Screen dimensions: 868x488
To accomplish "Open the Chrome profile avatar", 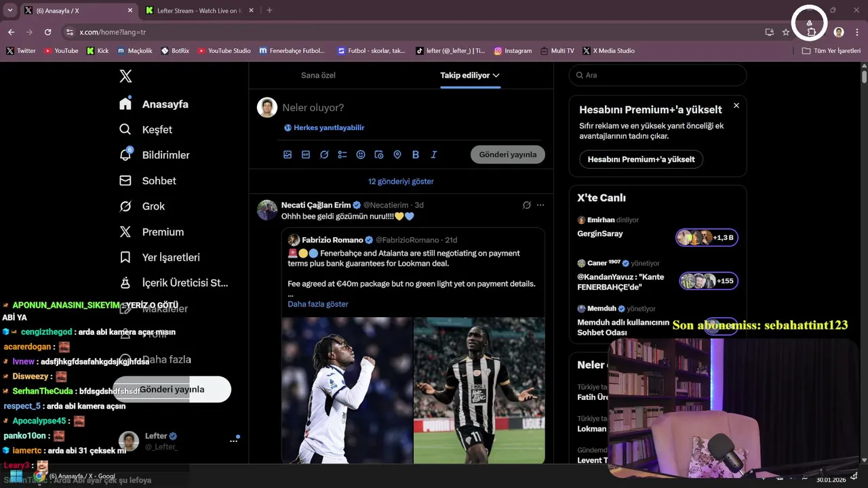I will click(839, 32).
